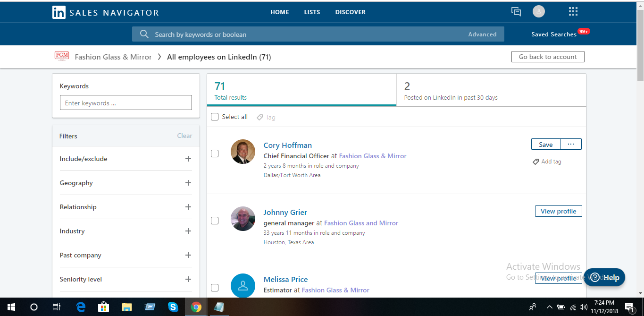This screenshot has width=644, height=316.
Task: Open Task View on the taskbar
Action: coord(56,307)
